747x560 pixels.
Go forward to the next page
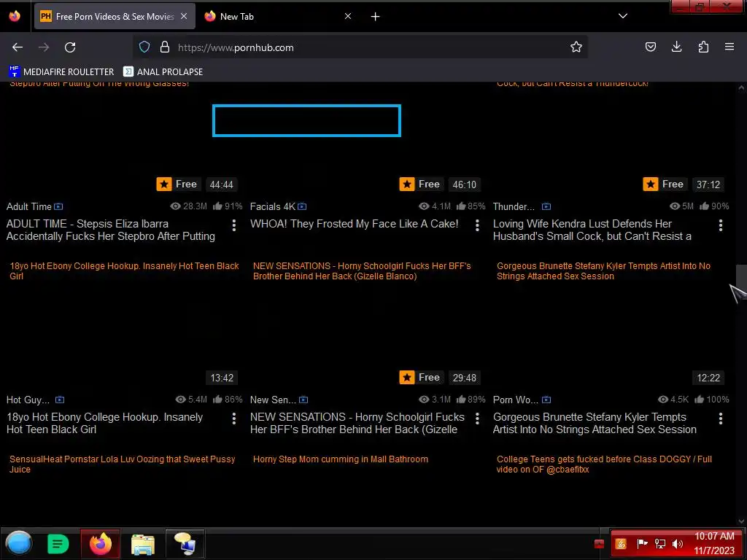point(44,47)
